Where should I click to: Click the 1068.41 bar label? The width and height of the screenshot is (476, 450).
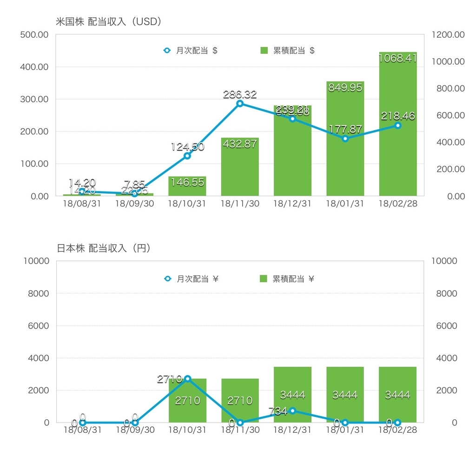click(398, 58)
